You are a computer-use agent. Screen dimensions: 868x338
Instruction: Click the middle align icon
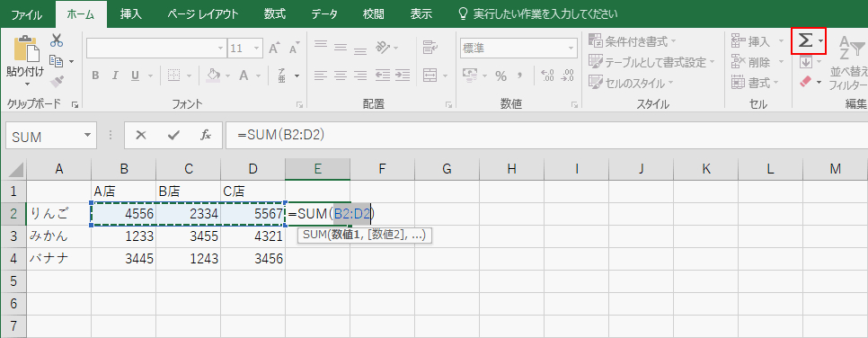coord(341,49)
